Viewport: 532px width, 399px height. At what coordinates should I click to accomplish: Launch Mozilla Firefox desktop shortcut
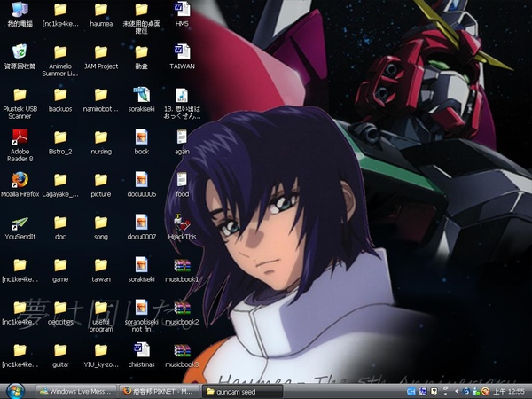[20, 184]
